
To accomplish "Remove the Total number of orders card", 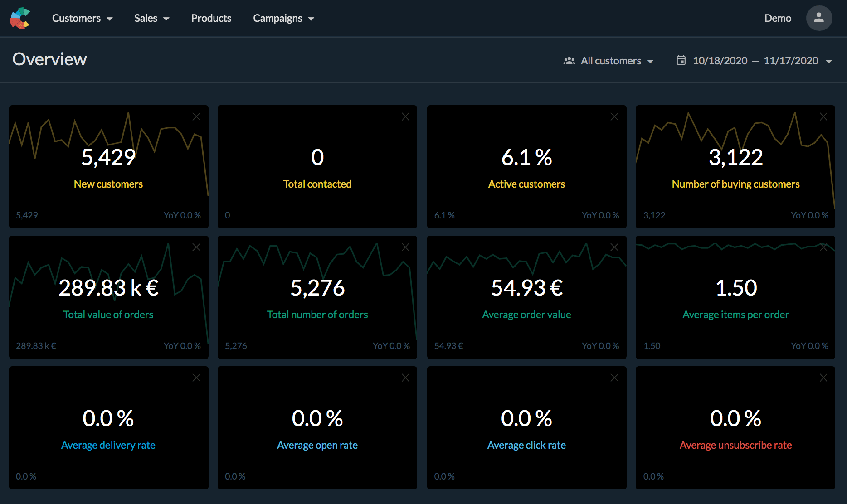I will [x=405, y=247].
